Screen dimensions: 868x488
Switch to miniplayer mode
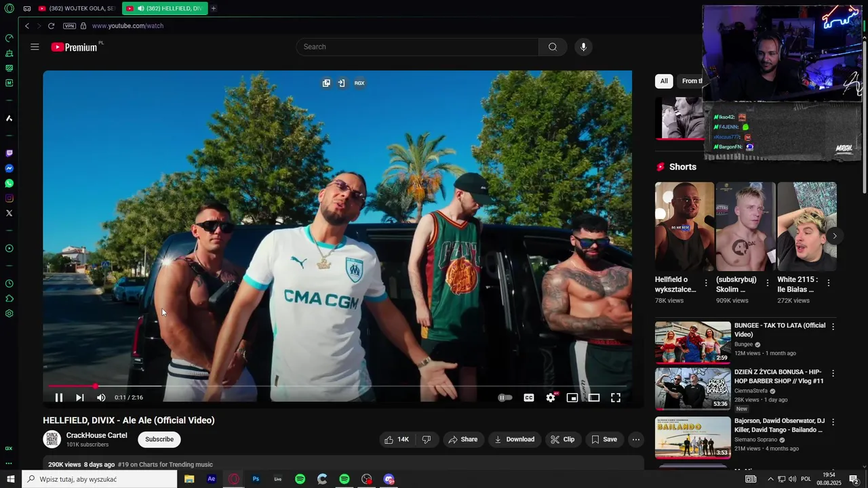(572, 398)
